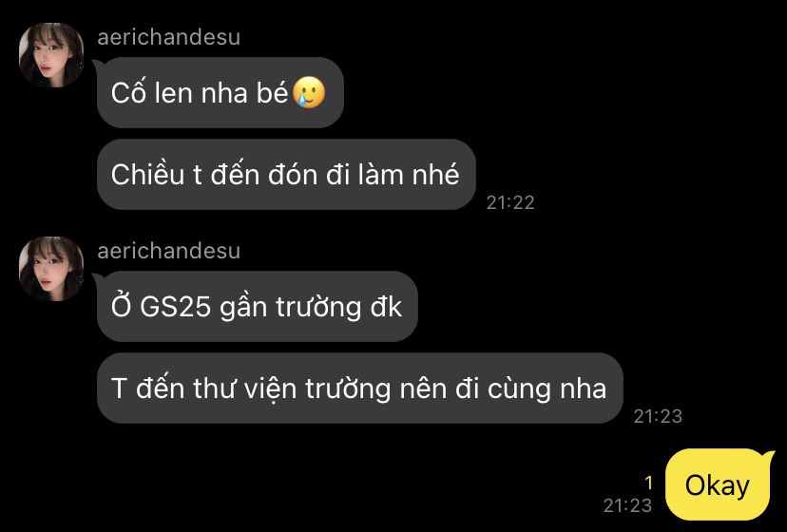
Task: Select the top aerichandesu username label
Action: [168, 38]
